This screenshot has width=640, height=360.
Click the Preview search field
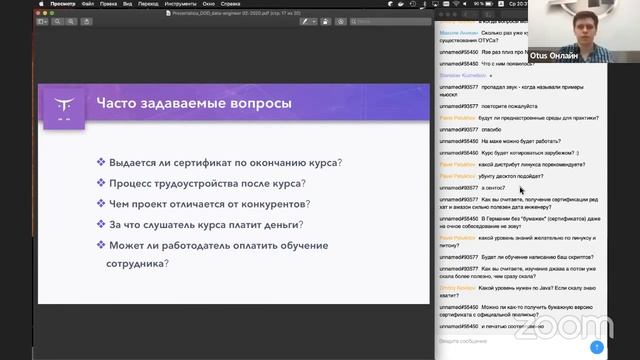[391, 21]
